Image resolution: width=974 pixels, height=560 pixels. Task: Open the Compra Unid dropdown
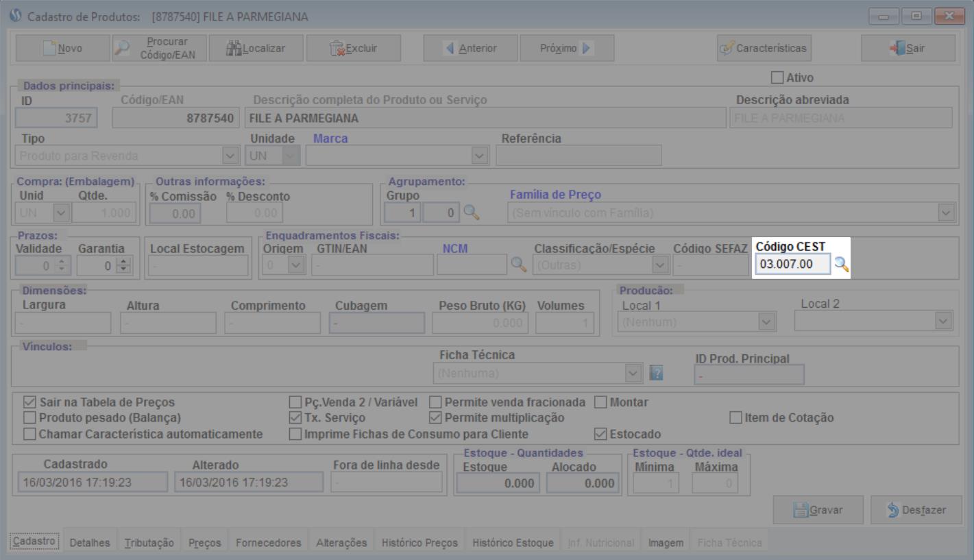pyautogui.click(x=61, y=213)
